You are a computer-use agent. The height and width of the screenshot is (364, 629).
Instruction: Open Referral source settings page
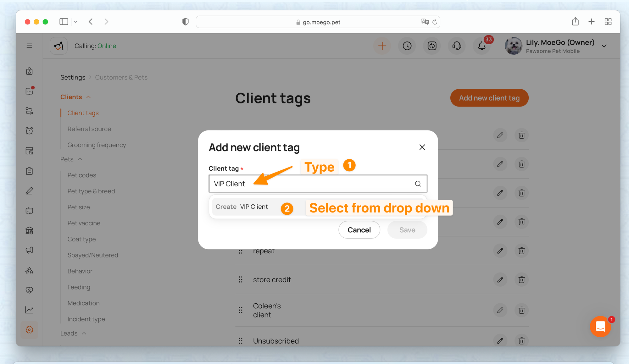[x=89, y=129]
